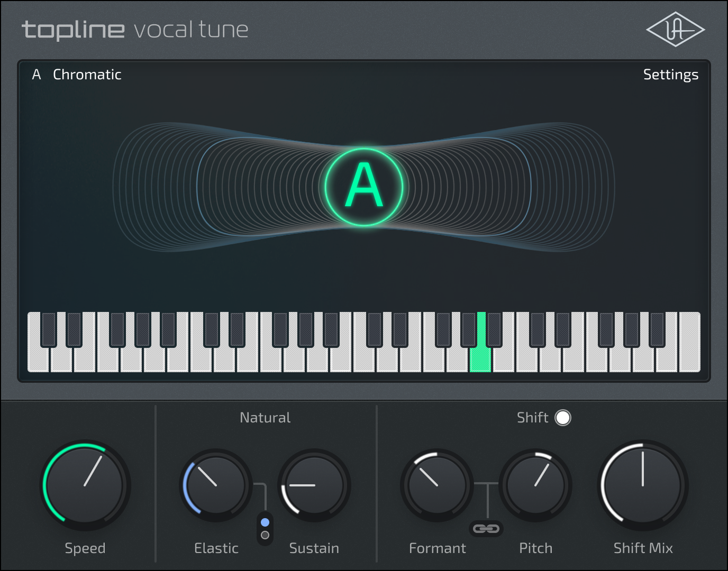Click the lowest black C-sharp piano key
Screen dimensions: 728x571
coord(49,329)
